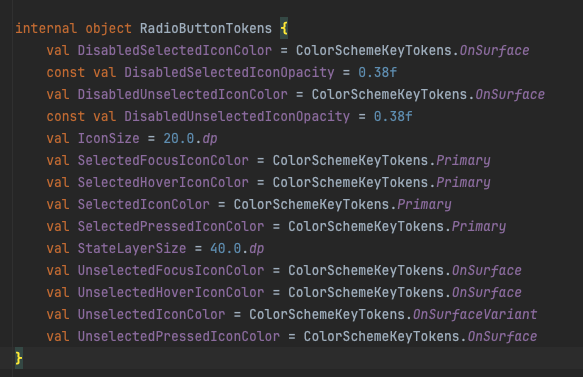This screenshot has height=377, width=583.
Task: Click the DisabledSelectedIconColor property name
Action: coord(174,50)
